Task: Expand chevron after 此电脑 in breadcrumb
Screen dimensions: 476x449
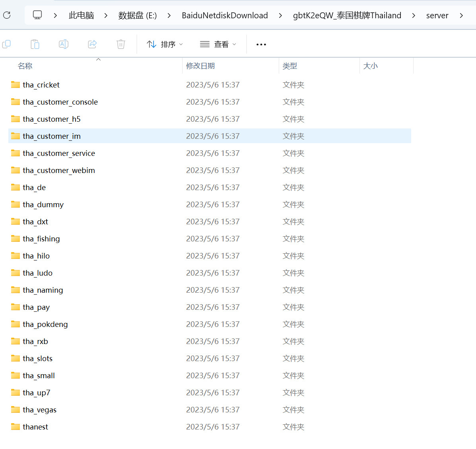Action: click(106, 16)
